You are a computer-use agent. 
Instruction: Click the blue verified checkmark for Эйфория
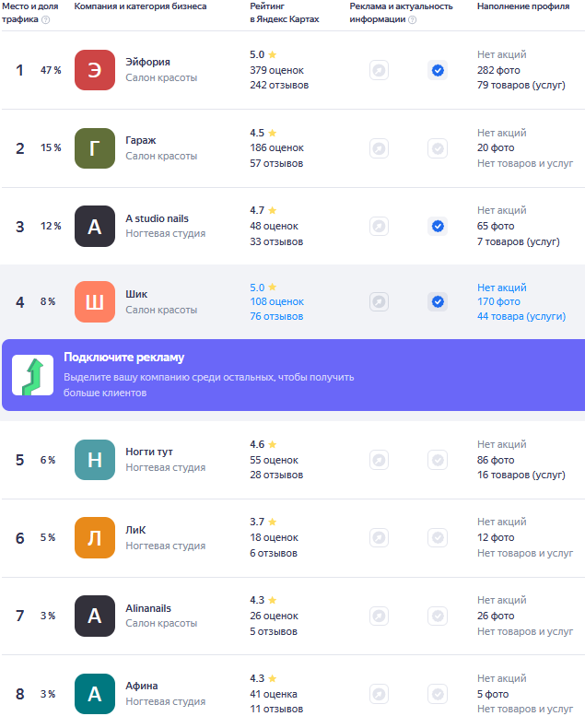(438, 70)
